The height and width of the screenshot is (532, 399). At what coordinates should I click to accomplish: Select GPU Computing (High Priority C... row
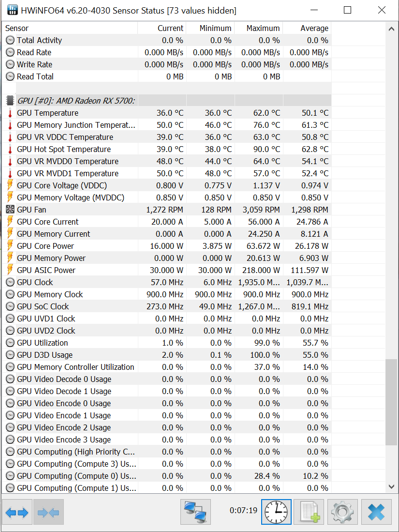pyautogui.click(x=167, y=452)
